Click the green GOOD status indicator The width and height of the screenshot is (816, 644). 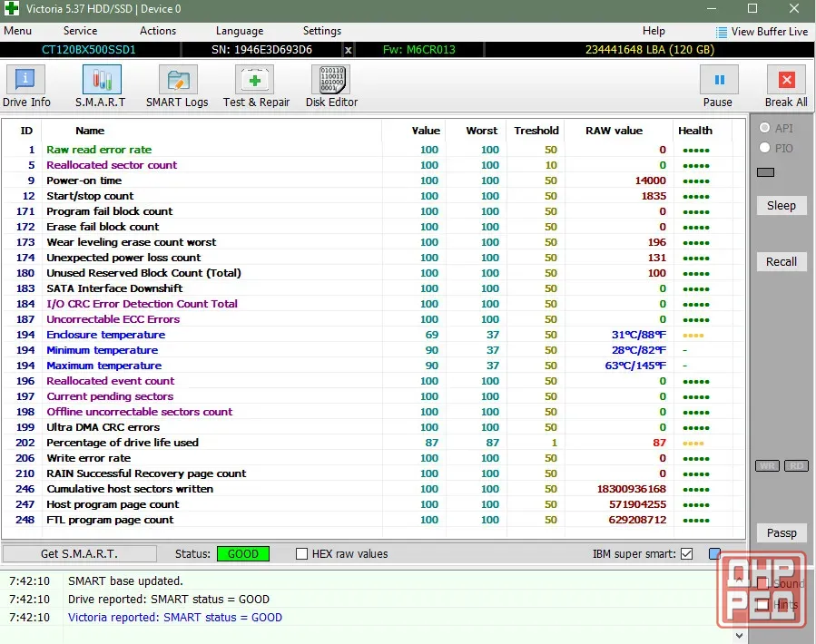(x=243, y=554)
